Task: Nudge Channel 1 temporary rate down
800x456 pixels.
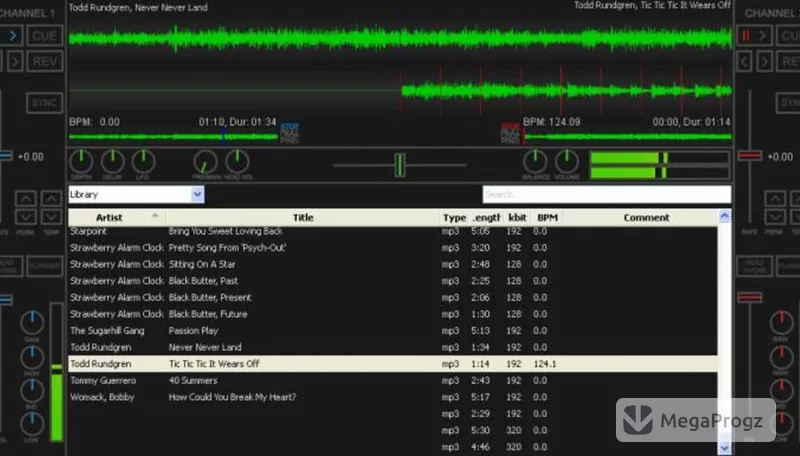Action: 51,217
